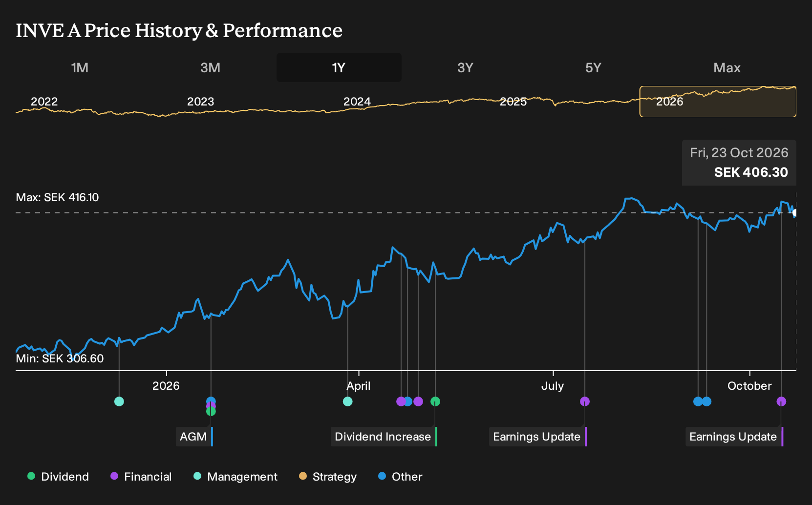Click the 2025 label in the overview chart
Viewport: 812px width, 505px height.
(x=513, y=102)
